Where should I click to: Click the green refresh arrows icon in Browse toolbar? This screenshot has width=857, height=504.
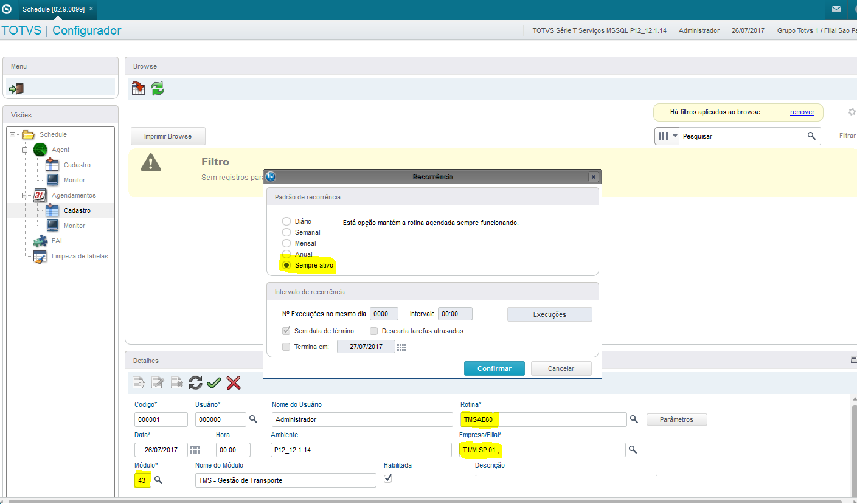tap(158, 89)
